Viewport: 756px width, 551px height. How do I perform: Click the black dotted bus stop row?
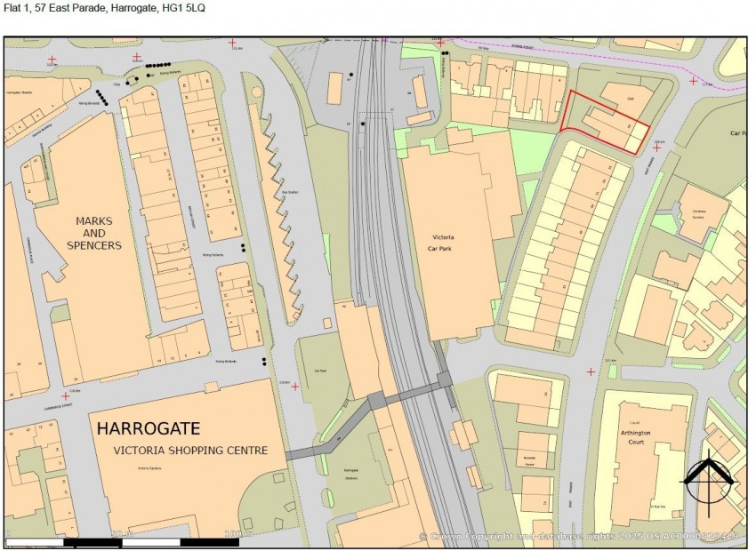point(157,65)
